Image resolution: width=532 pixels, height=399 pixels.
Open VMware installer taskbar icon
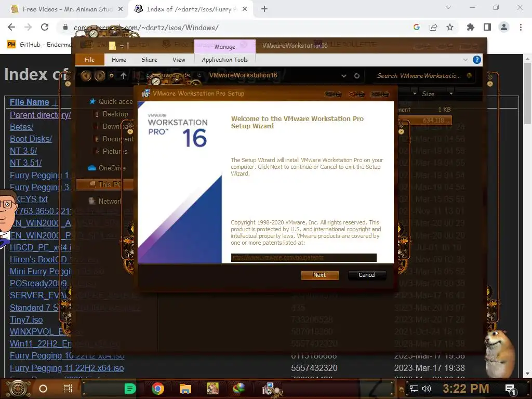(x=270, y=389)
